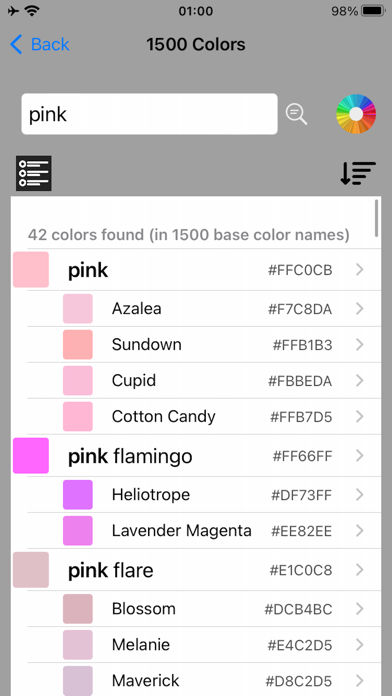Toggle the list view mode icon

coord(34,173)
